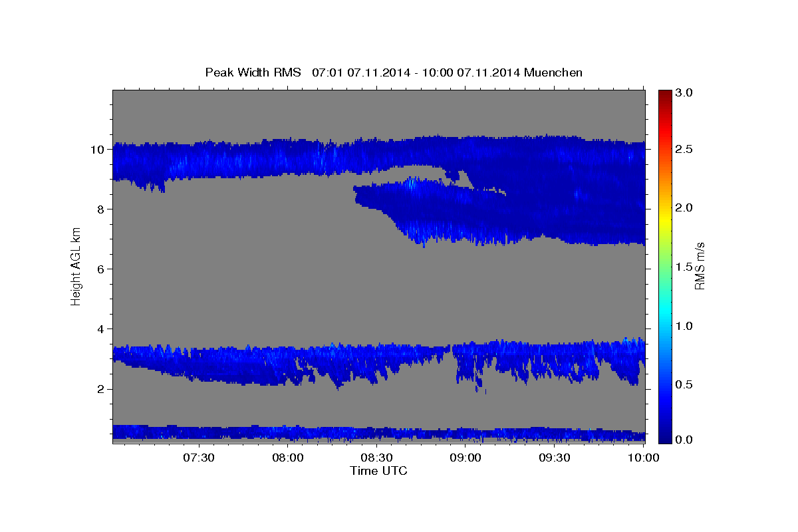Click the height tick label 8
The width and height of the screenshot is (798, 532).
[x=100, y=209]
